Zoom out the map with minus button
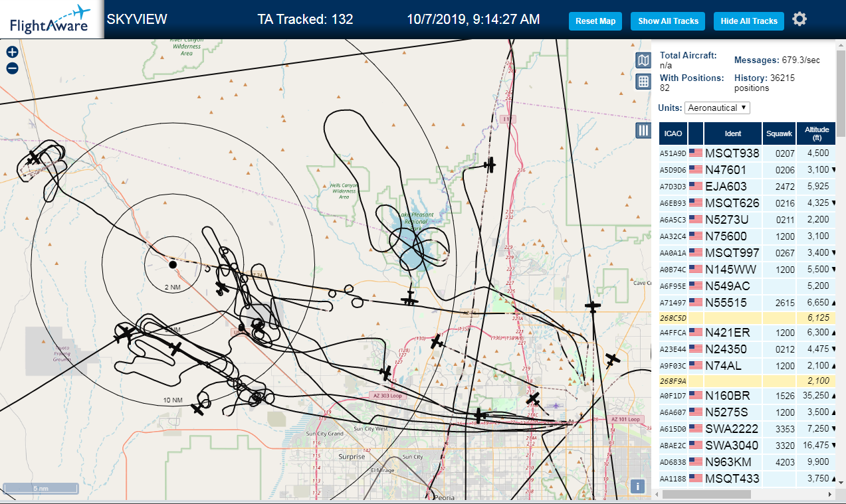The image size is (846, 504). tap(12, 68)
